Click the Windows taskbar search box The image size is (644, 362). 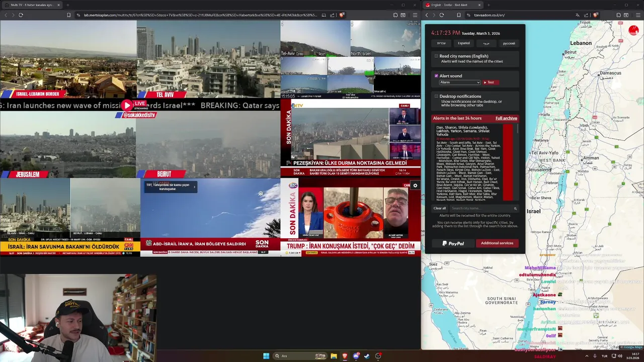pyautogui.click(x=300, y=356)
